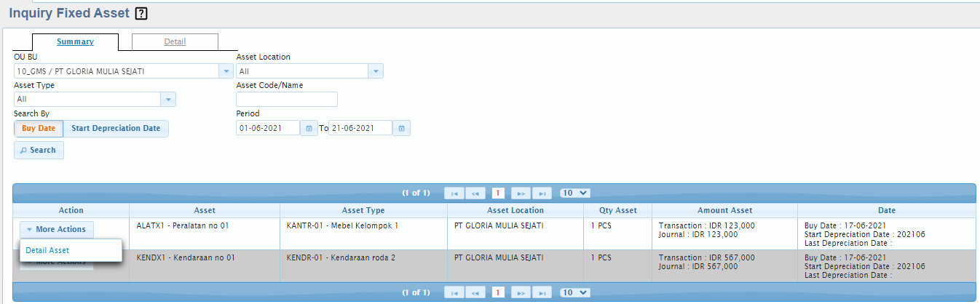Select page 1 in top paginator
Image resolution: width=980 pixels, height=304 pixels.
pyautogui.click(x=498, y=193)
